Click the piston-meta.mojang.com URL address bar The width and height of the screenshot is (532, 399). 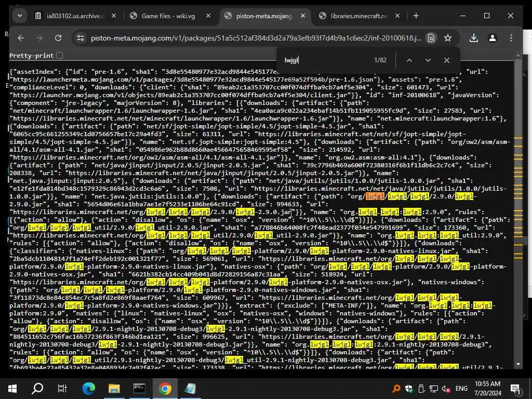click(x=256, y=38)
